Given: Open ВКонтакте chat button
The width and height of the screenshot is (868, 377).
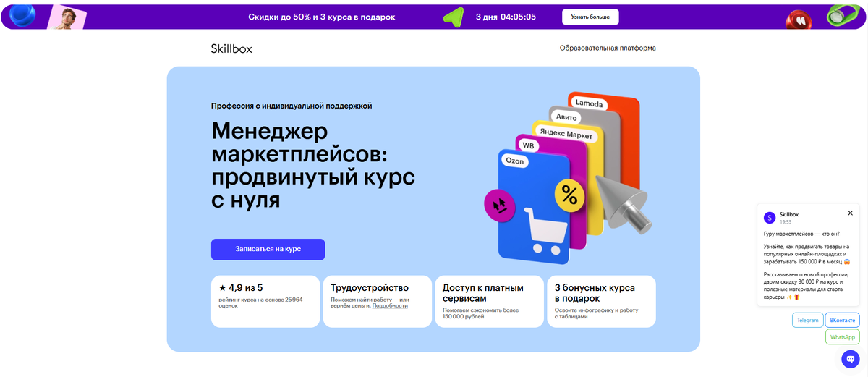Looking at the screenshot, I should 842,320.
